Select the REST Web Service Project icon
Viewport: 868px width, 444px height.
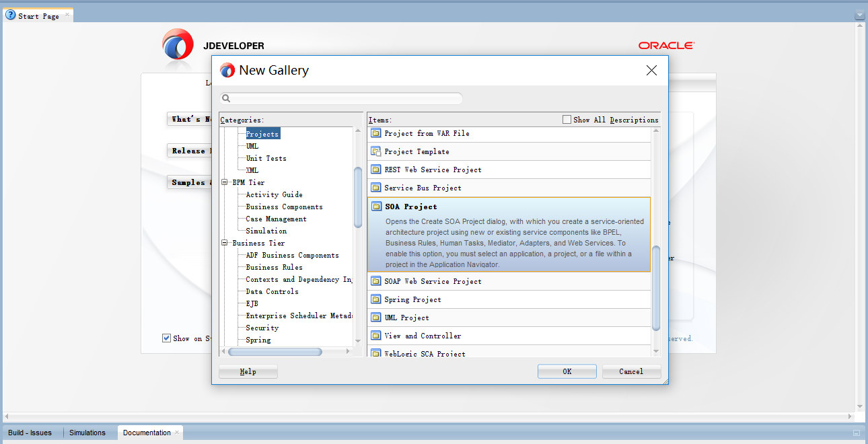coord(375,169)
